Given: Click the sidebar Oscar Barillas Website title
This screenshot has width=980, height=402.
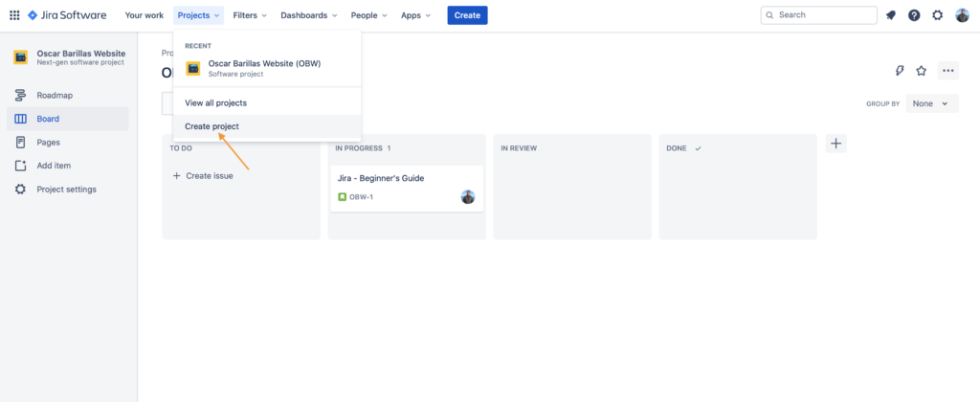Looking at the screenshot, I should (80, 54).
